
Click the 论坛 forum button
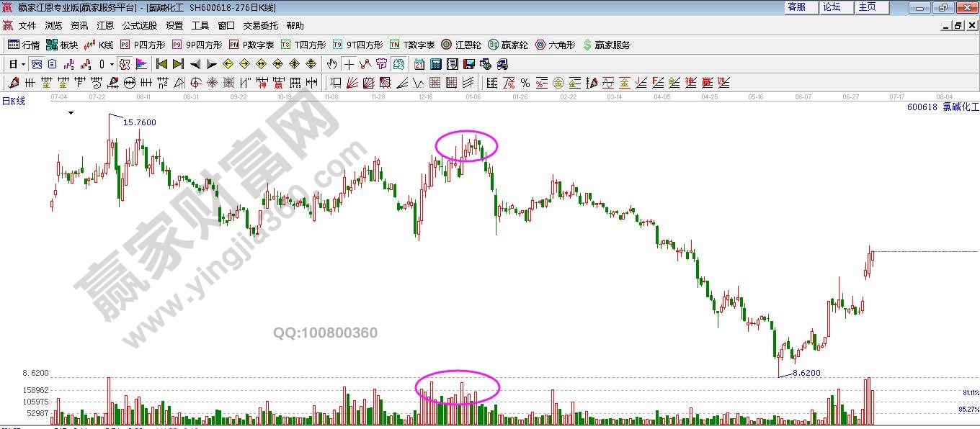pyautogui.click(x=835, y=7)
